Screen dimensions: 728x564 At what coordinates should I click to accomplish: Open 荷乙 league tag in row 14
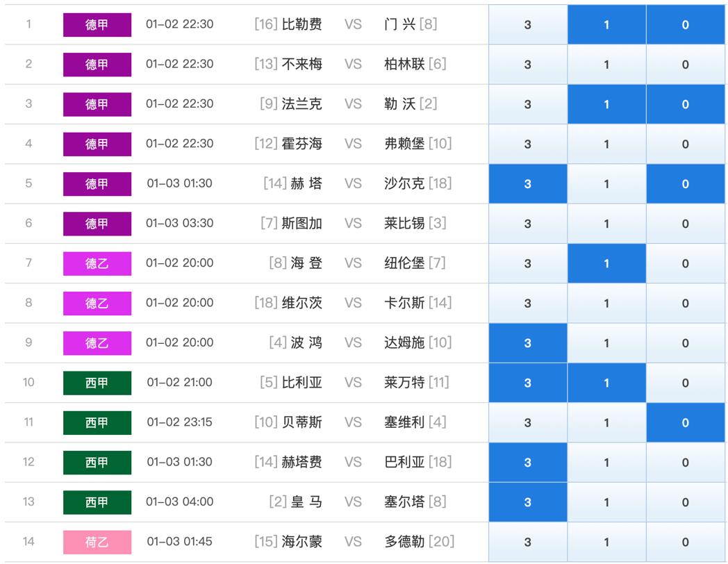tap(97, 542)
